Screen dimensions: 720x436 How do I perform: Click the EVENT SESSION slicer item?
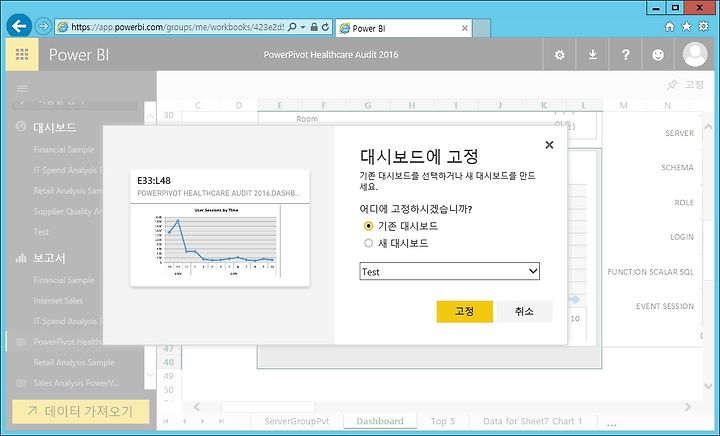pos(665,306)
